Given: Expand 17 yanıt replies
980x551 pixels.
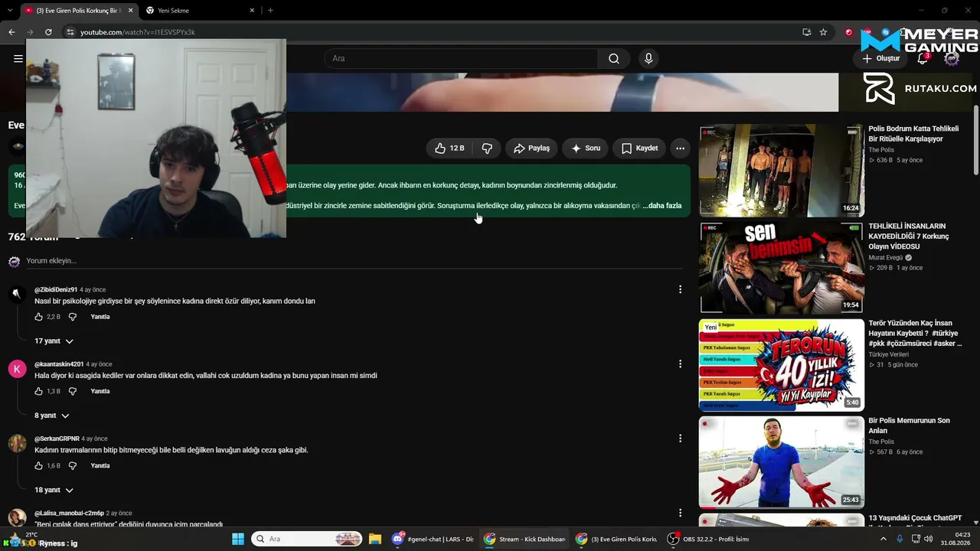Looking at the screenshot, I should coord(54,341).
